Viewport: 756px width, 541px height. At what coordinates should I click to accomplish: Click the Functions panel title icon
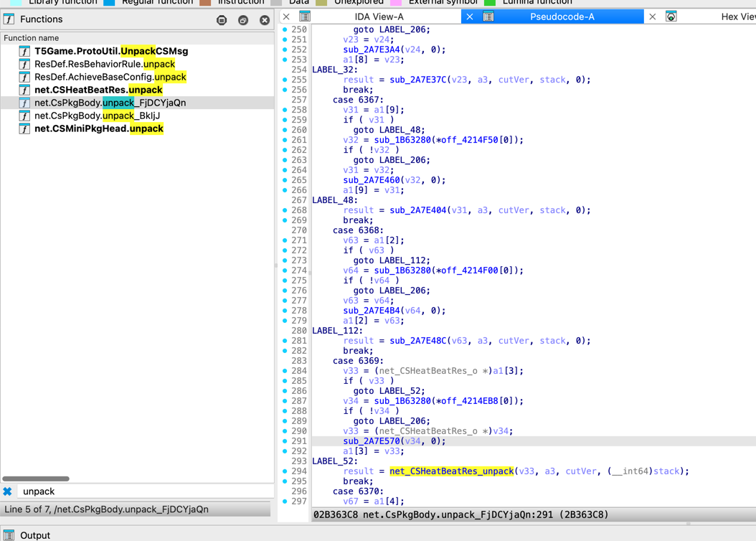(9, 19)
